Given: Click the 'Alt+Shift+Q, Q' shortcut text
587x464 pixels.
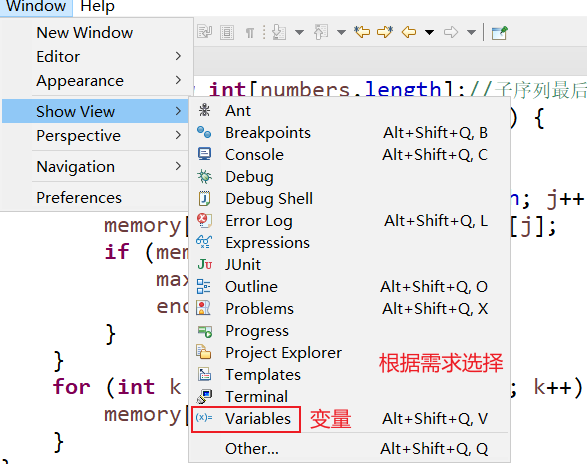Looking at the screenshot, I should pos(434,449).
